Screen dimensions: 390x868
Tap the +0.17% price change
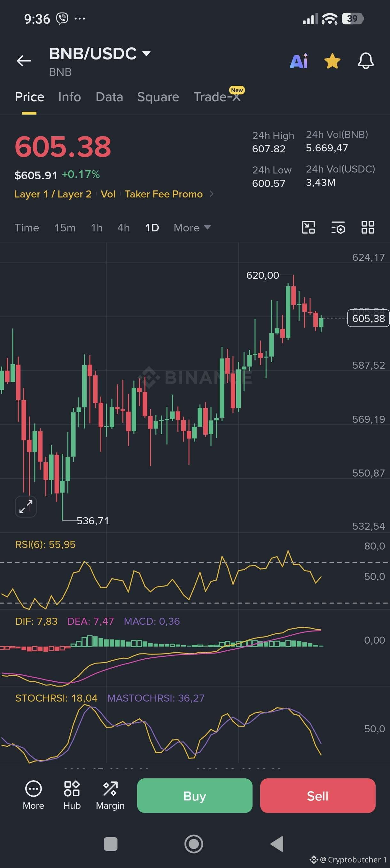(x=81, y=174)
